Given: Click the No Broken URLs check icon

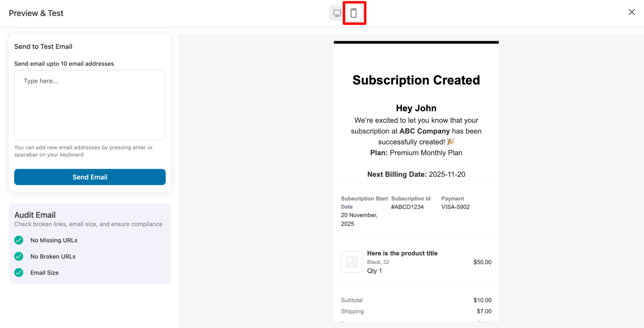Looking at the screenshot, I should coord(19,256).
